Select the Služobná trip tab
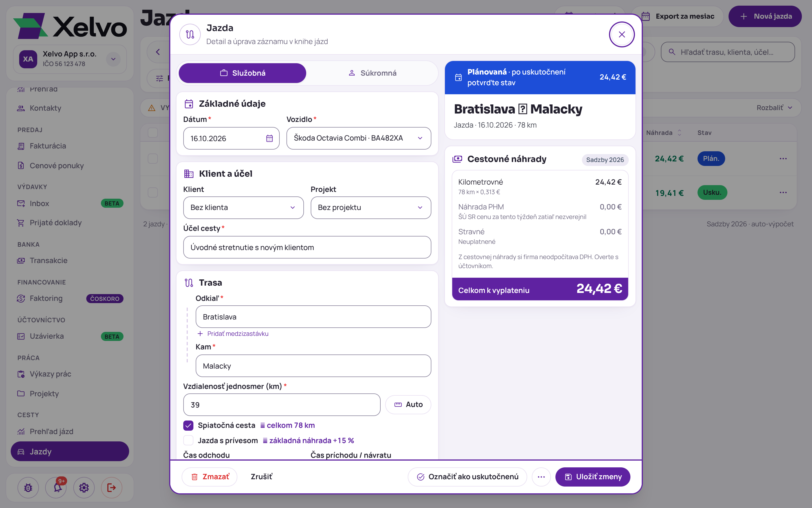Image resolution: width=812 pixels, height=508 pixels. pos(242,73)
